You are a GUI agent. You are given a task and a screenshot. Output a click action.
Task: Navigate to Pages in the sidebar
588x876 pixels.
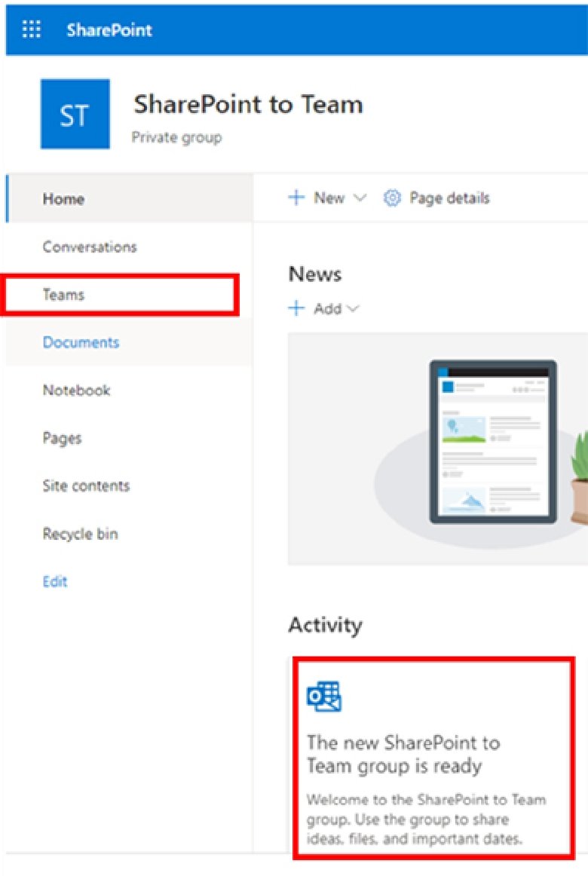pyautogui.click(x=62, y=438)
